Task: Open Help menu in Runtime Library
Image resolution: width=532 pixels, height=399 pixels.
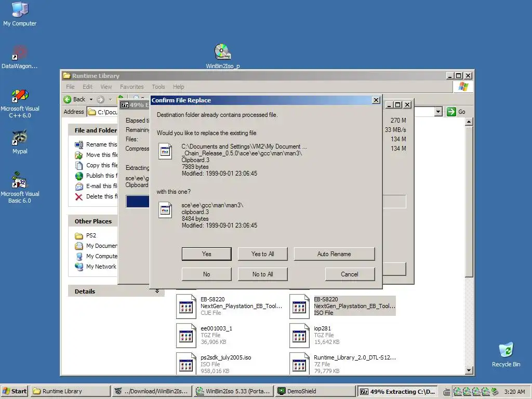Action: click(x=179, y=87)
